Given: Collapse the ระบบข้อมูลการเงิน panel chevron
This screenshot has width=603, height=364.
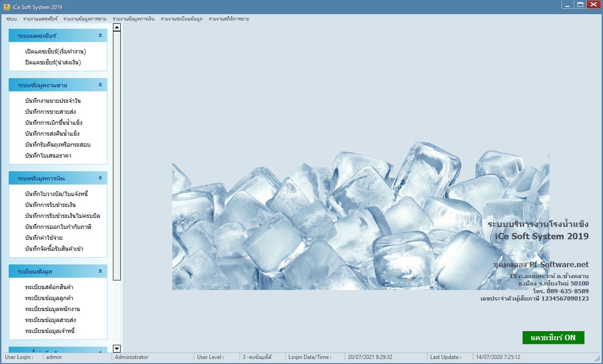Looking at the screenshot, I should click(100, 178).
